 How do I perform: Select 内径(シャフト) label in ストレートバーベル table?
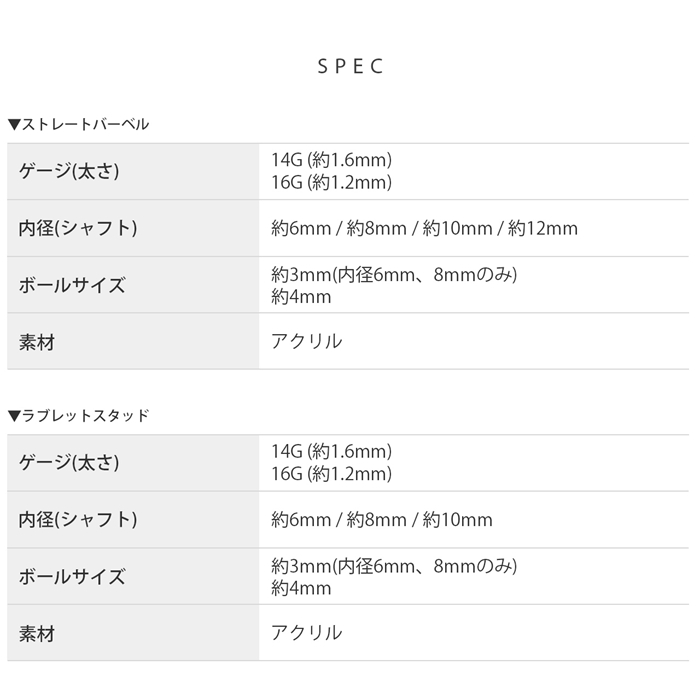click(78, 228)
